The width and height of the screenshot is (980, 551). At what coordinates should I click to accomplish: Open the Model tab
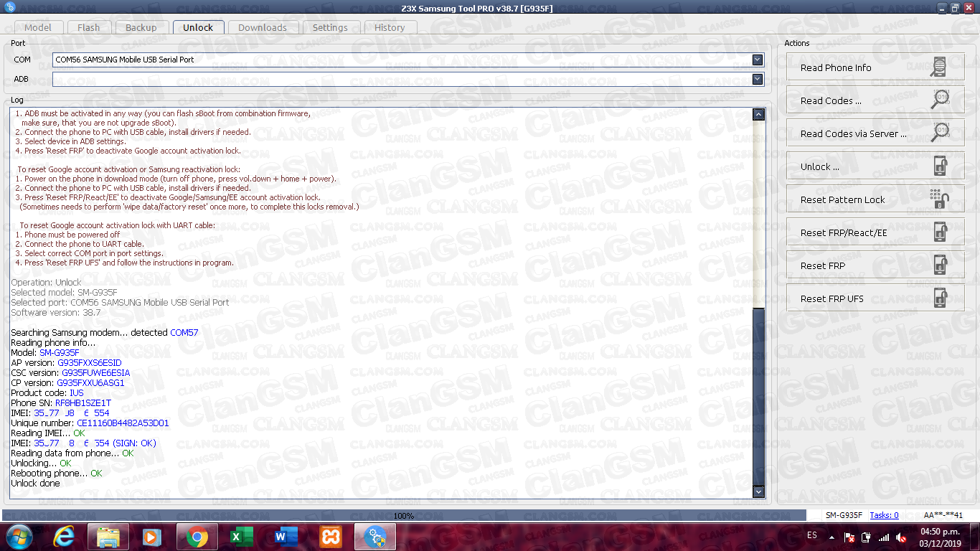pyautogui.click(x=38, y=27)
